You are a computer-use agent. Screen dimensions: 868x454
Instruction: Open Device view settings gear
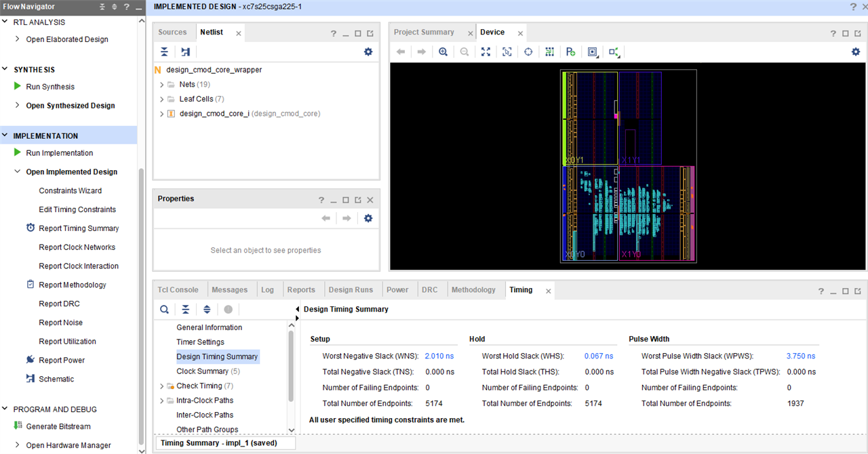(856, 51)
